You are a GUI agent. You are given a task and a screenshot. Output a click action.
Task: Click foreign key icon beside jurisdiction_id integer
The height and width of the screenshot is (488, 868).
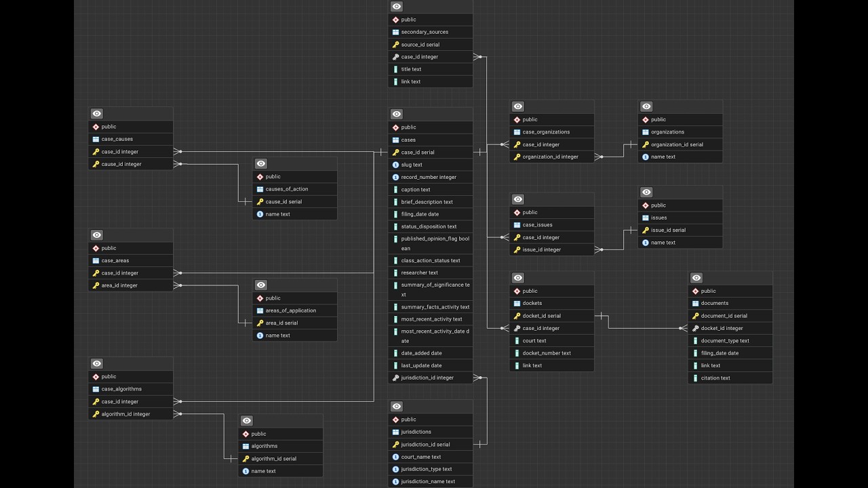[x=395, y=378]
